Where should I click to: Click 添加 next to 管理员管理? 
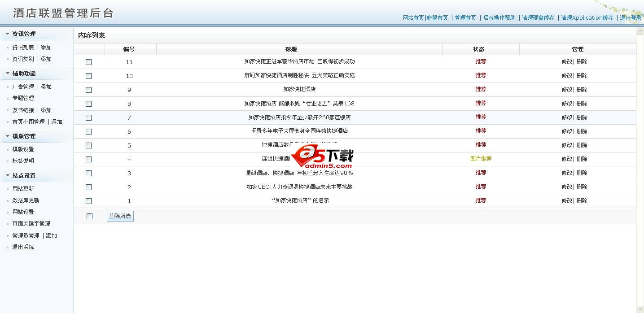click(51, 236)
